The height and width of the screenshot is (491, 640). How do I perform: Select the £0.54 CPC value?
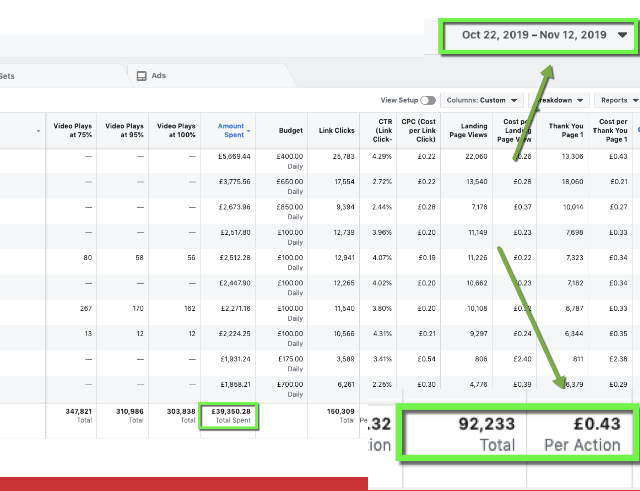(x=427, y=359)
